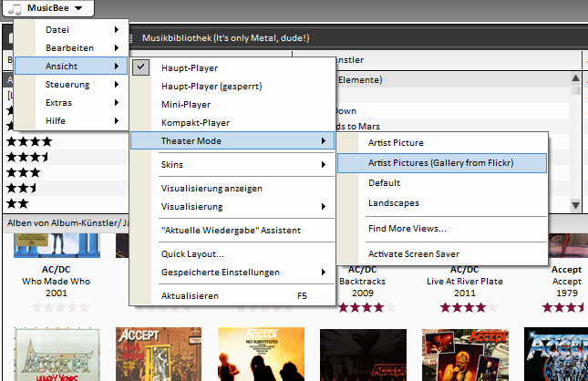This screenshot has width=588, height=381.
Task: Open the Hilfe submenu
Action: pyautogui.click(x=71, y=120)
